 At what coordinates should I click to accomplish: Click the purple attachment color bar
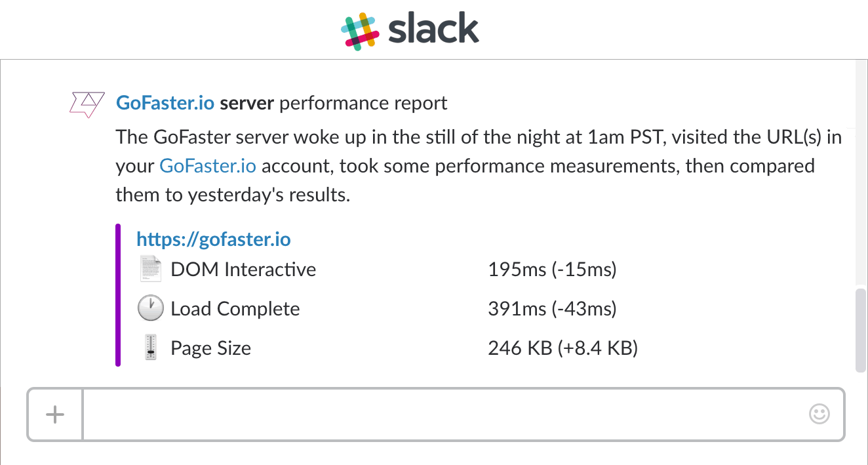pyautogui.click(x=118, y=295)
